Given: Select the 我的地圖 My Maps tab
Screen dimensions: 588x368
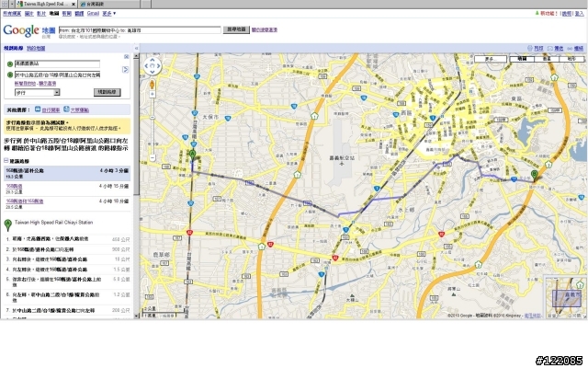Looking at the screenshot, I should click(x=36, y=48).
